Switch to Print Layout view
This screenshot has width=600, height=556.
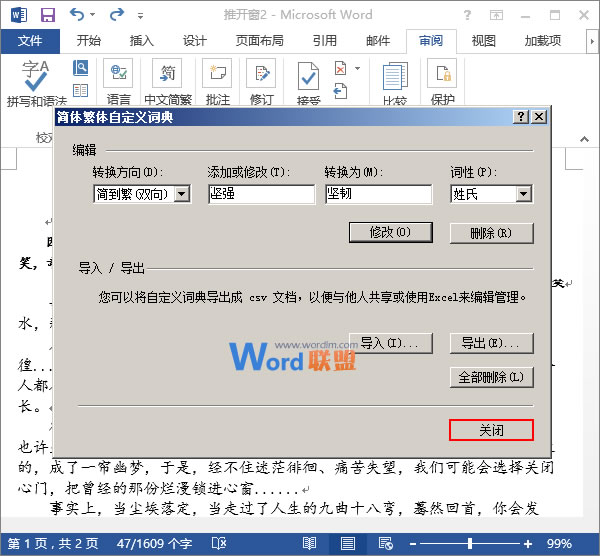pyautogui.click(x=347, y=543)
